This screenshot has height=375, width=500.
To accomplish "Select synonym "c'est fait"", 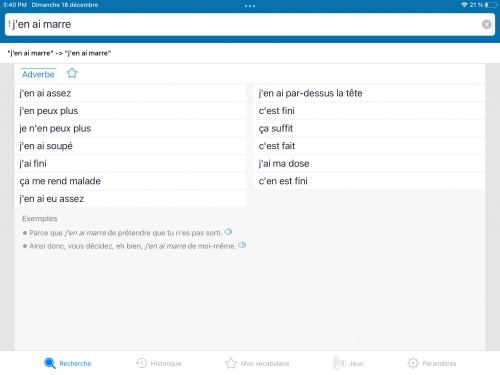I will coord(369,146).
